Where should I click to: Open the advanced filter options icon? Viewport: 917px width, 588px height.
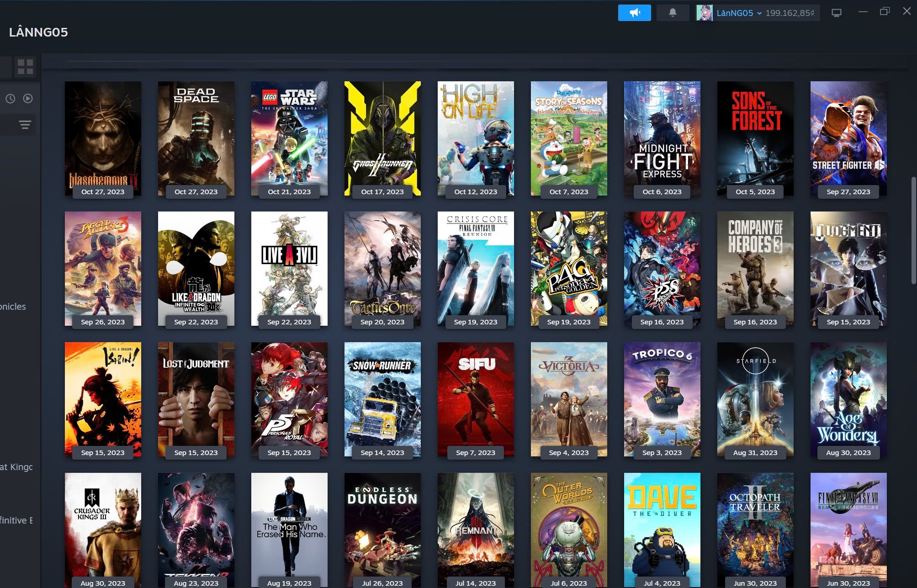point(25,125)
